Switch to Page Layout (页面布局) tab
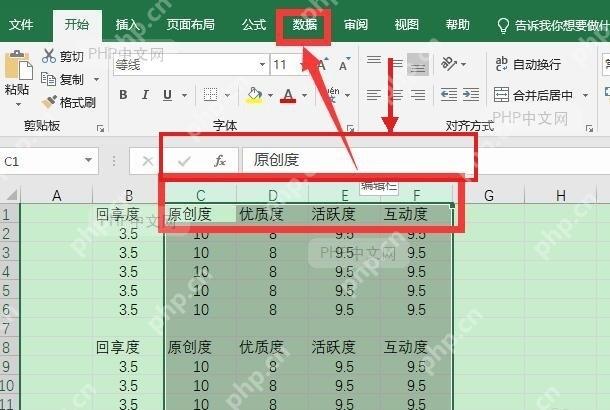This screenshot has height=410, width=610. coord(190,25)
